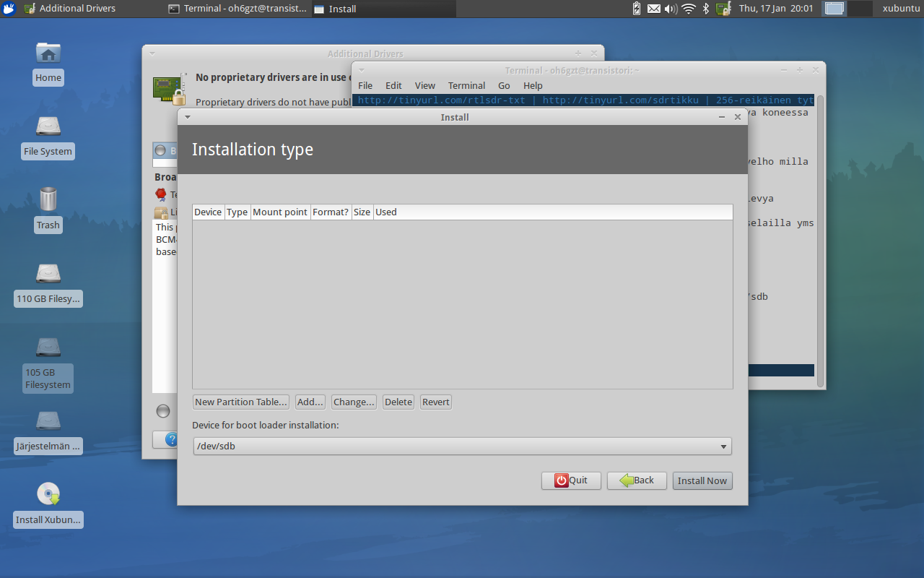The height and width of the screenshot is (578, 924).
Task: Open the mail envelope indicator
Action: [x=653, y=9]
